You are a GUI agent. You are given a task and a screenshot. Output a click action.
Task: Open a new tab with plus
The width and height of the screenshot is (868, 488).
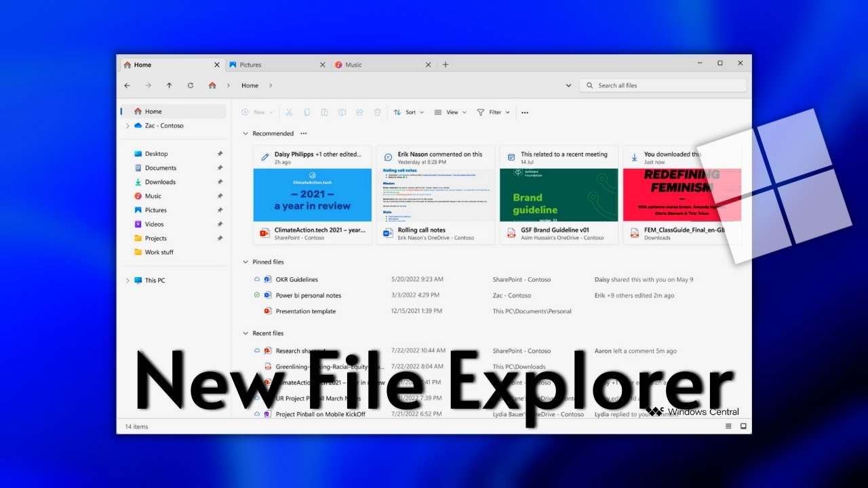[x=446, y=65]
